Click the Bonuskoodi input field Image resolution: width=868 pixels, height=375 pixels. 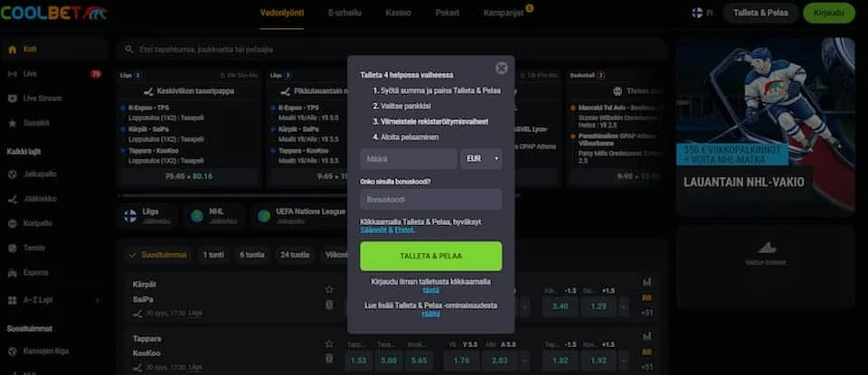pos(430,199)
